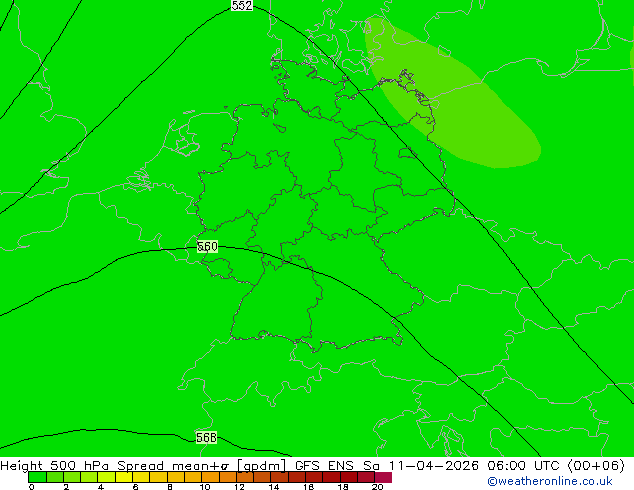Pick the pure yellow swatch just before the 6 label
This screenshot has width=634, height=490.
124,477
